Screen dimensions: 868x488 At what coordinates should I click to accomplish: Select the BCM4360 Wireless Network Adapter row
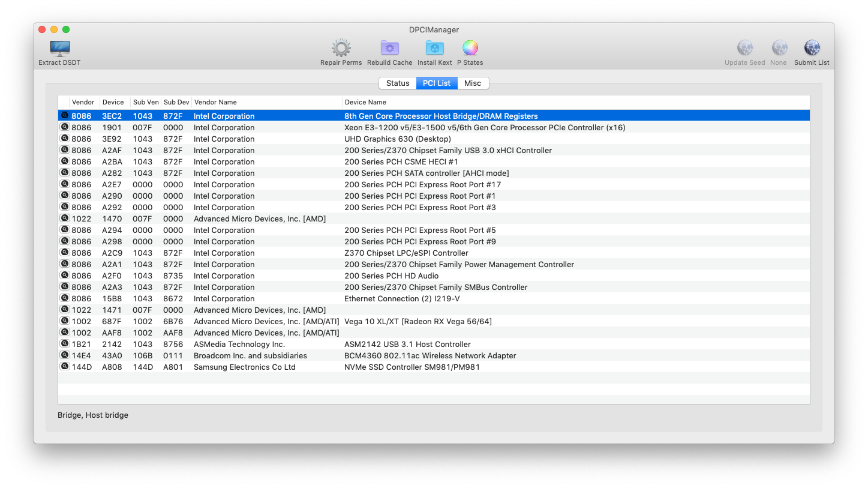pyautogui.click(x=430, y=356)
